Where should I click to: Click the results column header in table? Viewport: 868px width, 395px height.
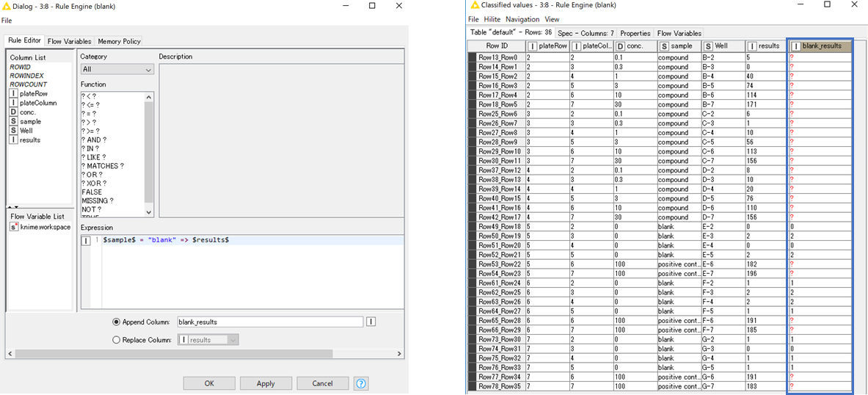click(x=766, y=46)
